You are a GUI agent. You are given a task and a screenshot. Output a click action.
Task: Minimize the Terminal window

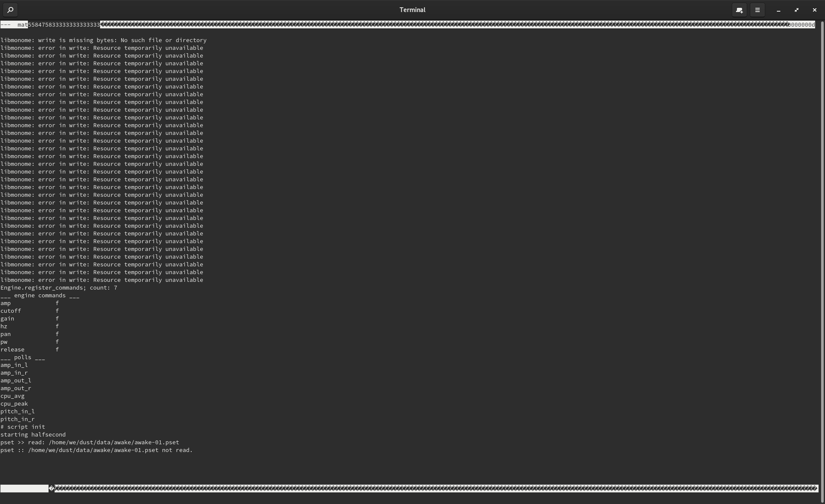(x=779, y=9)
